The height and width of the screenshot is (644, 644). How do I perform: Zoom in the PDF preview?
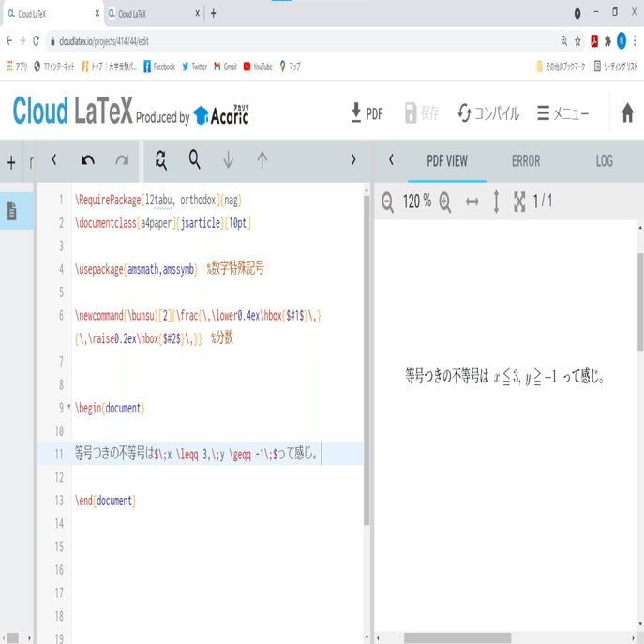coord(445,202)
